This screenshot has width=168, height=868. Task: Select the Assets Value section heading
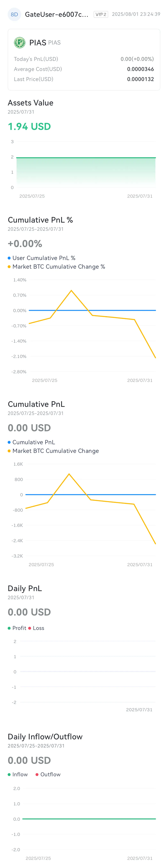[x=31, y=103]
